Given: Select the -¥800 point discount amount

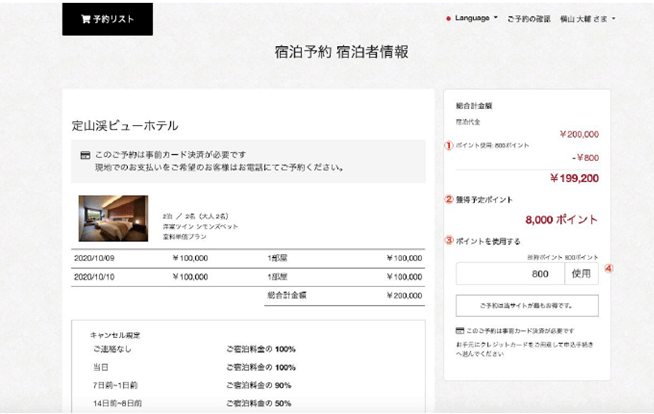Looking at the screenshot, I should 586,158.
